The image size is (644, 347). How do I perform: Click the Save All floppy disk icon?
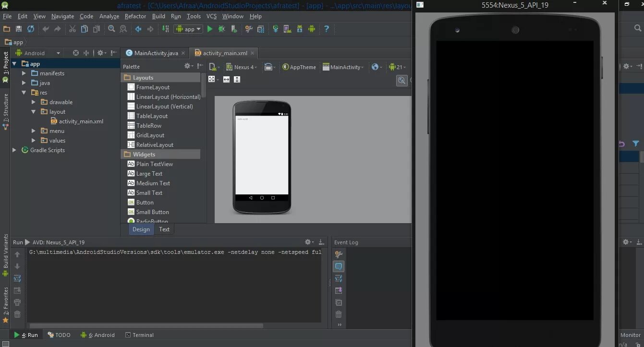click(x=19, y=29)
